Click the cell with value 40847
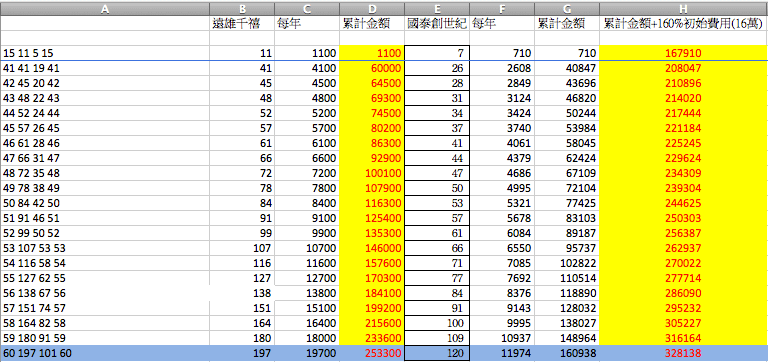768x362 pixels. [567, 68]
